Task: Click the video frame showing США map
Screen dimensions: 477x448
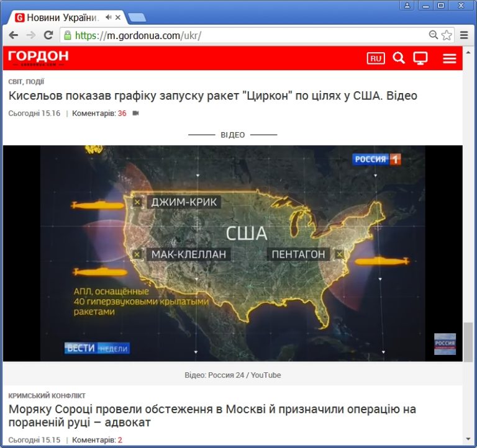Action: coord(232,253)
